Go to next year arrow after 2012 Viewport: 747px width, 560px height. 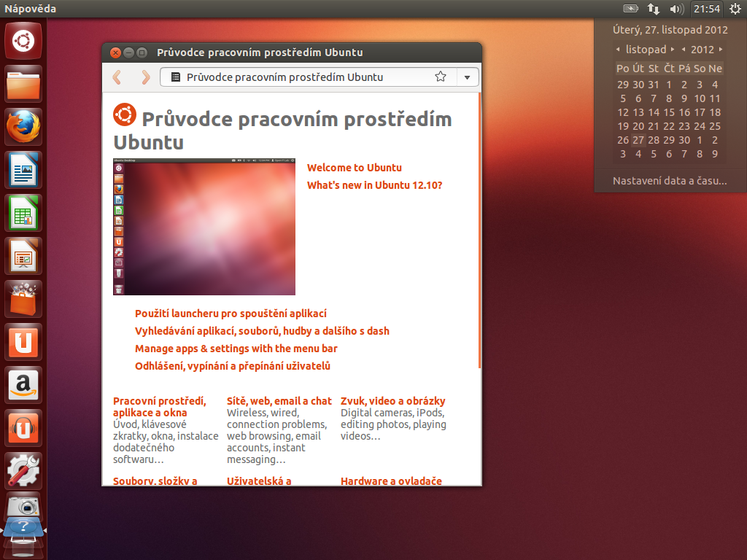(720, 49)
